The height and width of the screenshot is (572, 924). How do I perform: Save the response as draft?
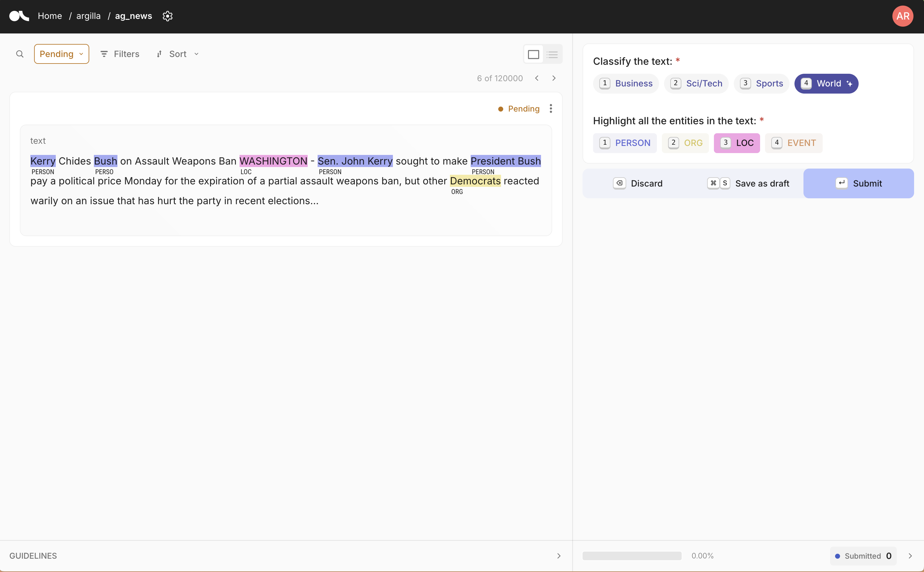[749, 183]
